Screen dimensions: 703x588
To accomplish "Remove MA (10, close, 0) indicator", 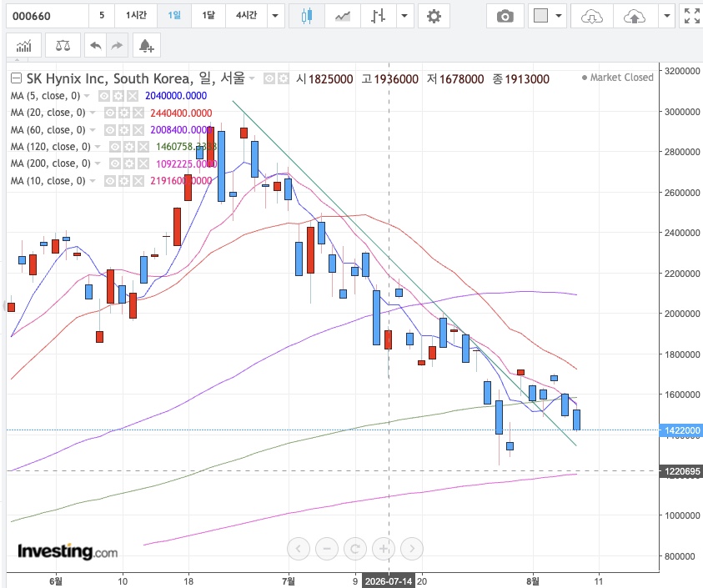I will 138,181.
